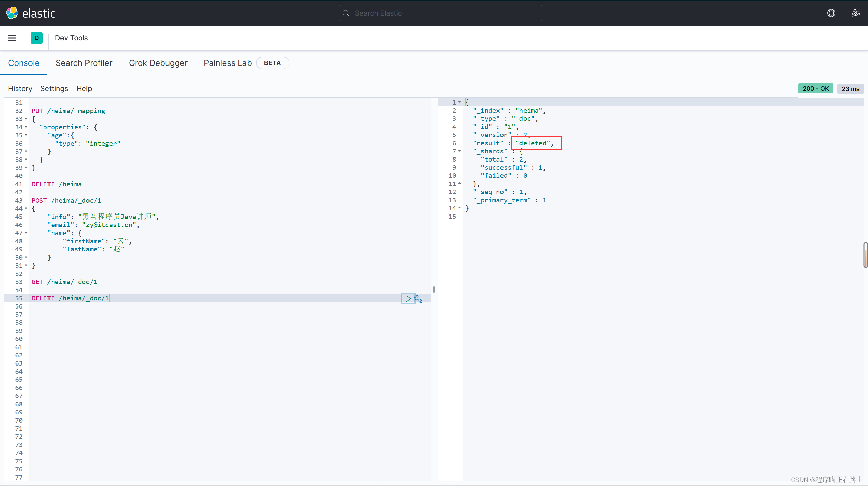
Task: Click the green D space avatar
Action: tap(36, 38)
